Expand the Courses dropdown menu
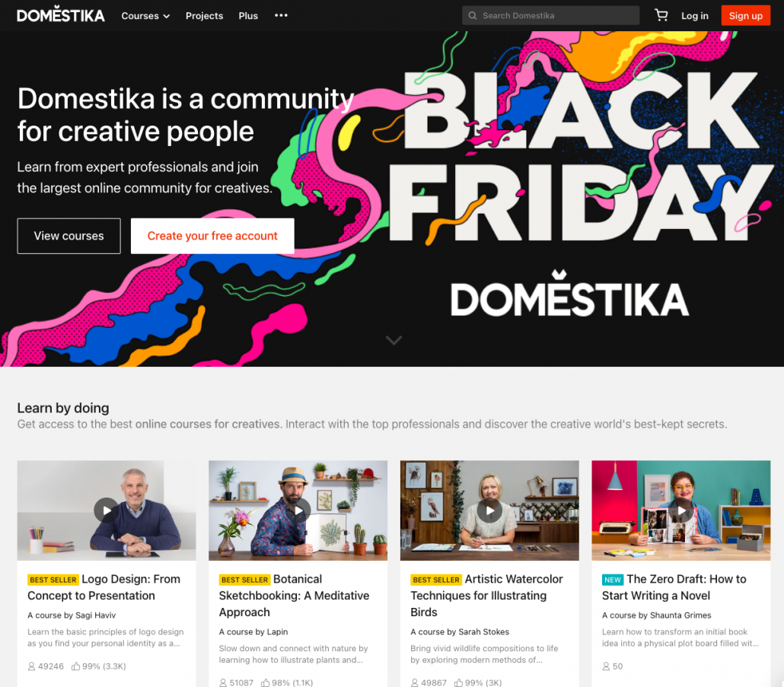 145,16
